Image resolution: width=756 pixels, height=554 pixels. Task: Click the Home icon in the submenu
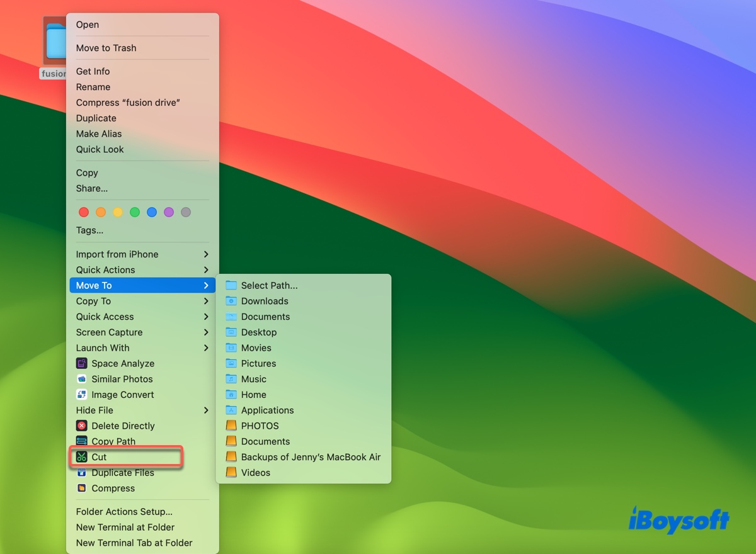[231, 394]
